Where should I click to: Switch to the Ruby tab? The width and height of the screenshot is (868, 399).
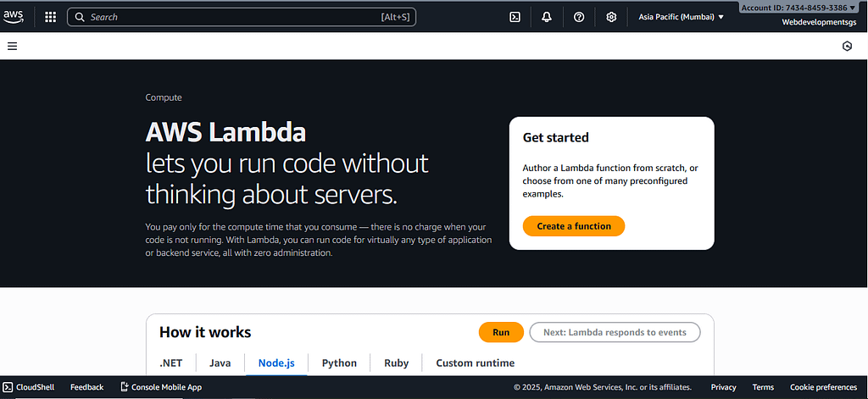point(397,363)
